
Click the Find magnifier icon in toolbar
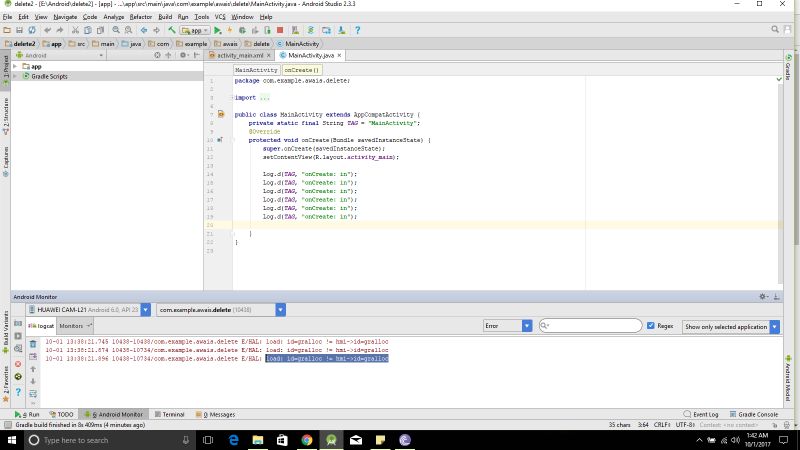(116, 30)
